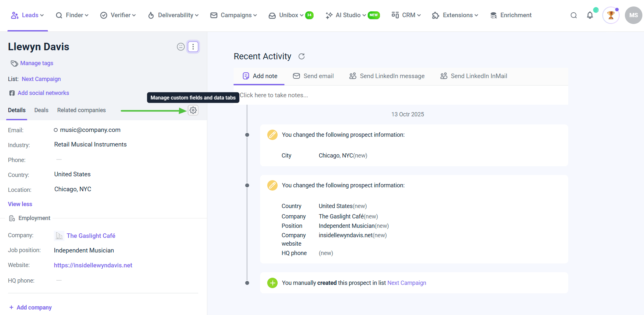
Task: Click the neutral face sentiment icon
Action: coord(181,47)
